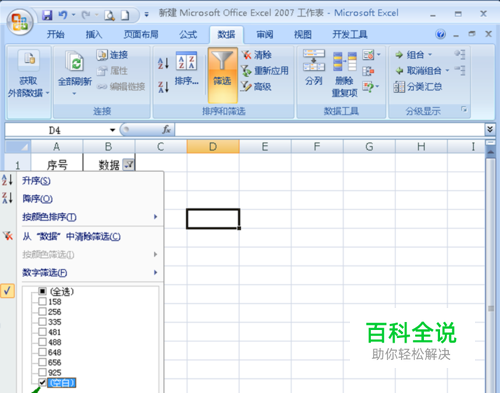Click the select-all corner of the sheet
This screenshot has height=393, width=500.
point(18,147)
